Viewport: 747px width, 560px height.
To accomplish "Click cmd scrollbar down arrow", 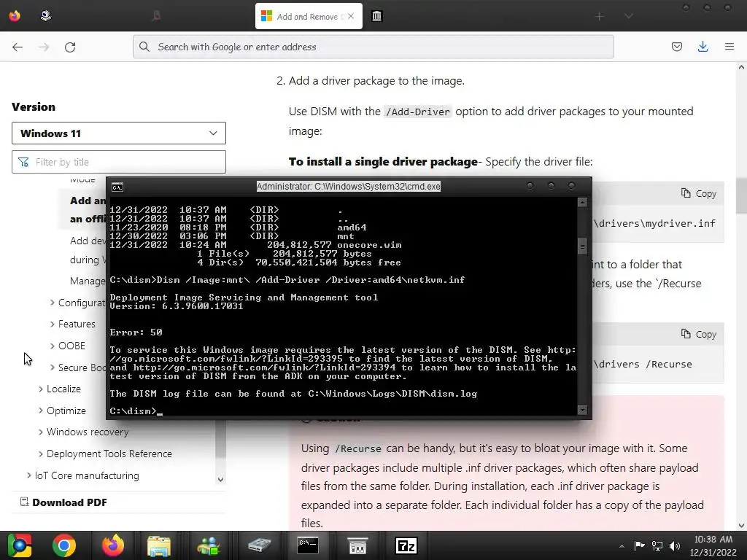I will 582,410.
